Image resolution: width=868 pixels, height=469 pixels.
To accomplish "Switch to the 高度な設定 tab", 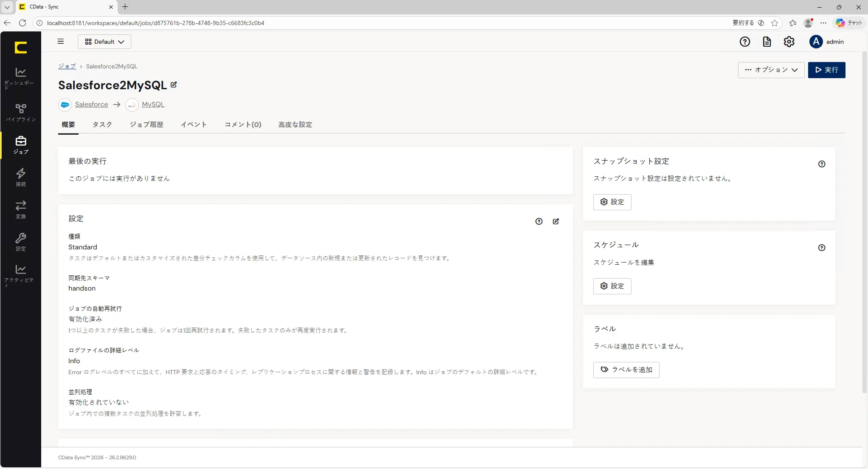I will [x=295, y=124].
